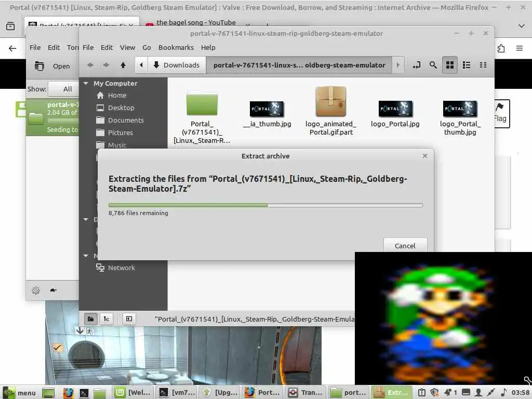Select Documents in sidebar
Image resolution: width=532 pixels, height=399 pixels.
pyautogui.click(x=126, y=120)
